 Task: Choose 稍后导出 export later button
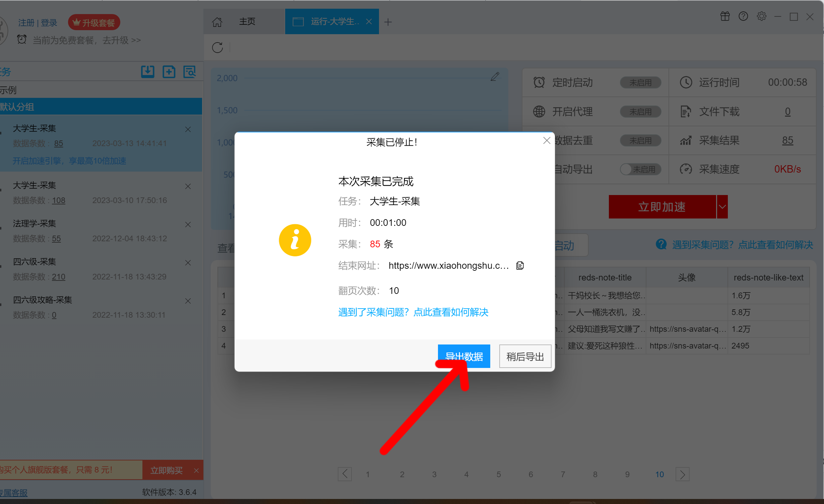(x=525, y=356)
